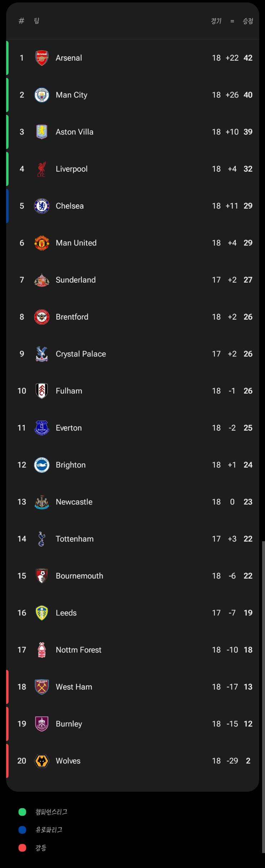
Task: Tap the Brighton club badge
Action: coord(42,465)
